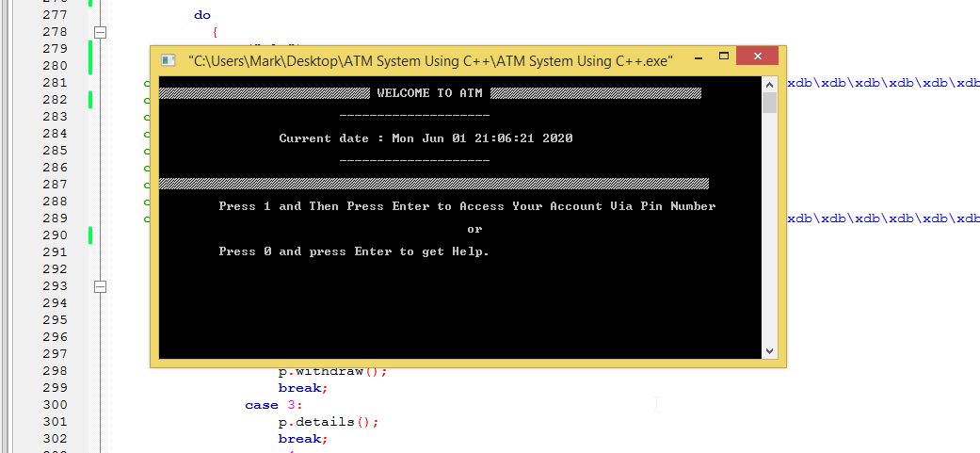Click the p.withdraw() call in code
Screen dimensions: 980x453
point(331,371)
